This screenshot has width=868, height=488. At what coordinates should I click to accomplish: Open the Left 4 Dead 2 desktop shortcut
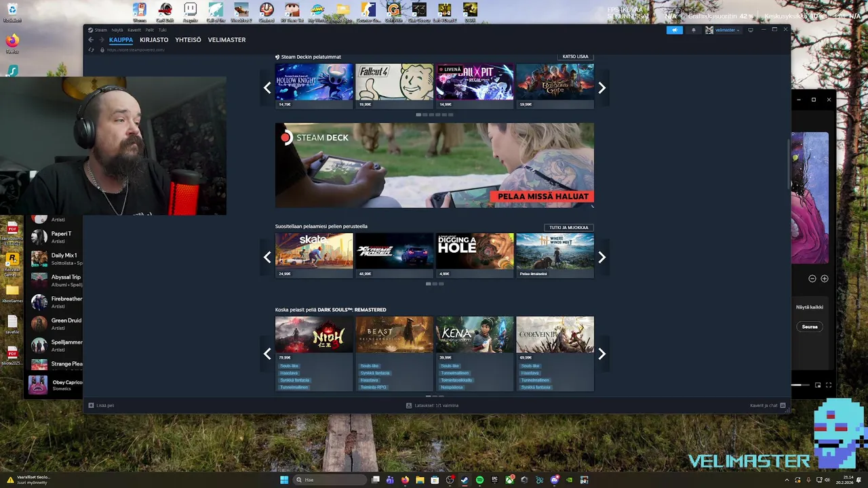(x=444, y=12)
